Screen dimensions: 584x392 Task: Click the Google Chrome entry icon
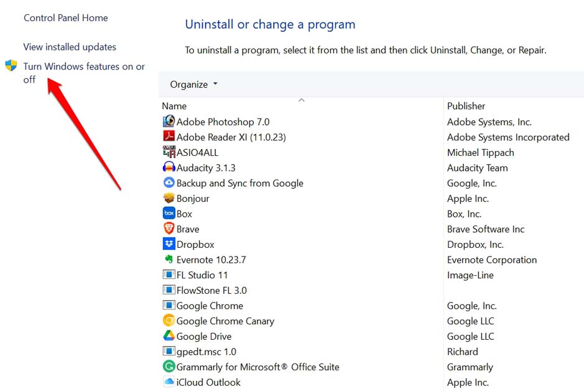point(169,305)
